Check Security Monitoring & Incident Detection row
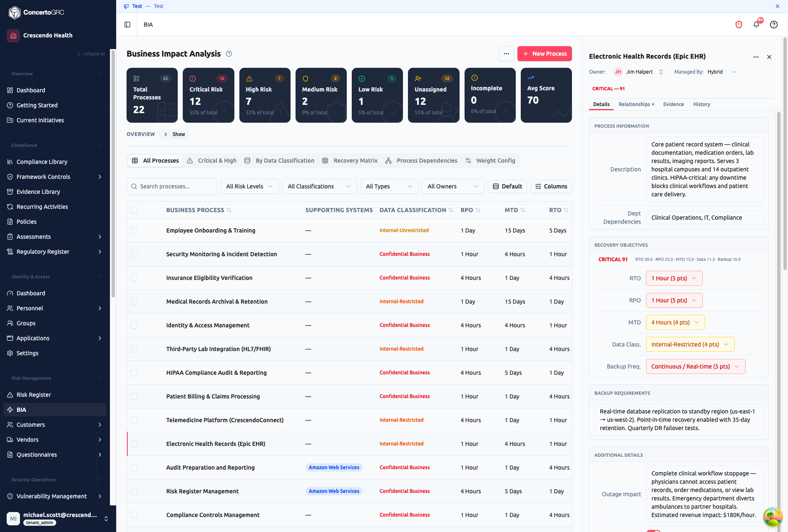The width and height of the screenshot is (788, 532). (134, 254)
